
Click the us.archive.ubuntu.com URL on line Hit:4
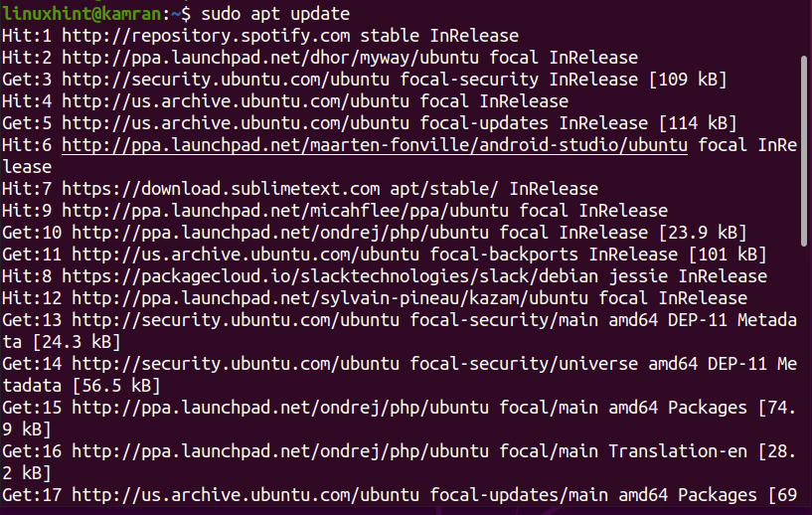coord(220,100)
